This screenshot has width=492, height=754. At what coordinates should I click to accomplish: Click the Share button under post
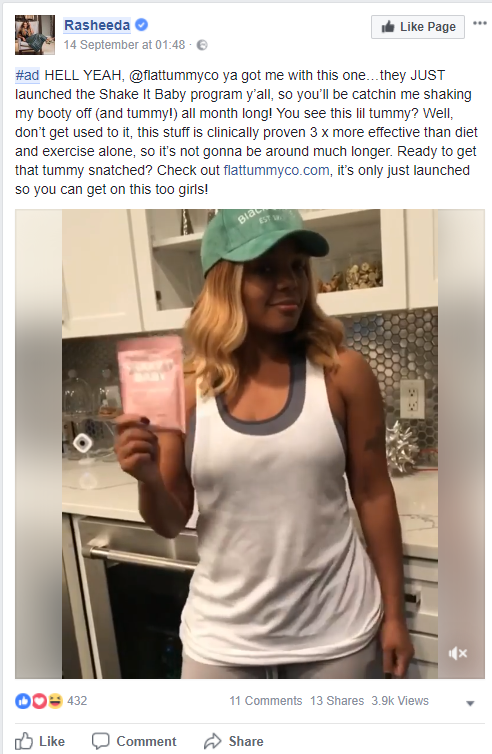click(x=234, y=741)
